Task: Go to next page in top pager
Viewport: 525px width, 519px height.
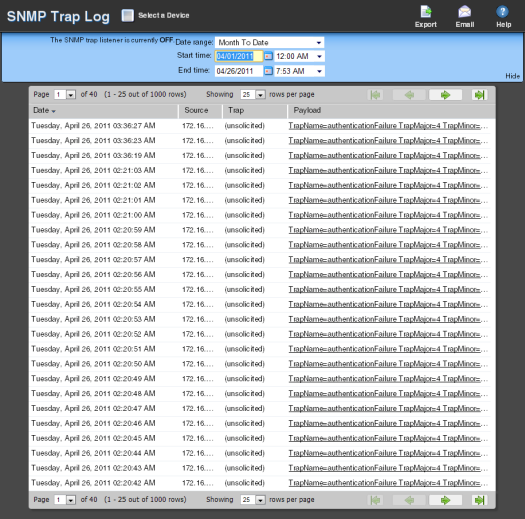Action: [445, 95]
